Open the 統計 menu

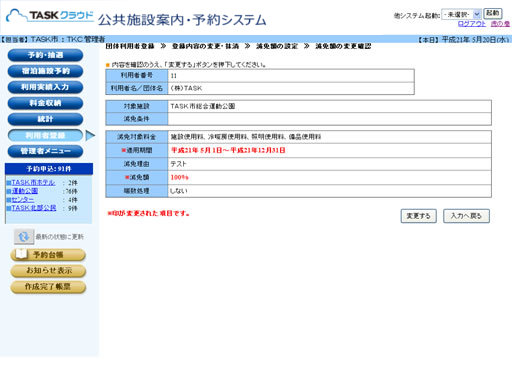tap(45, 119)
